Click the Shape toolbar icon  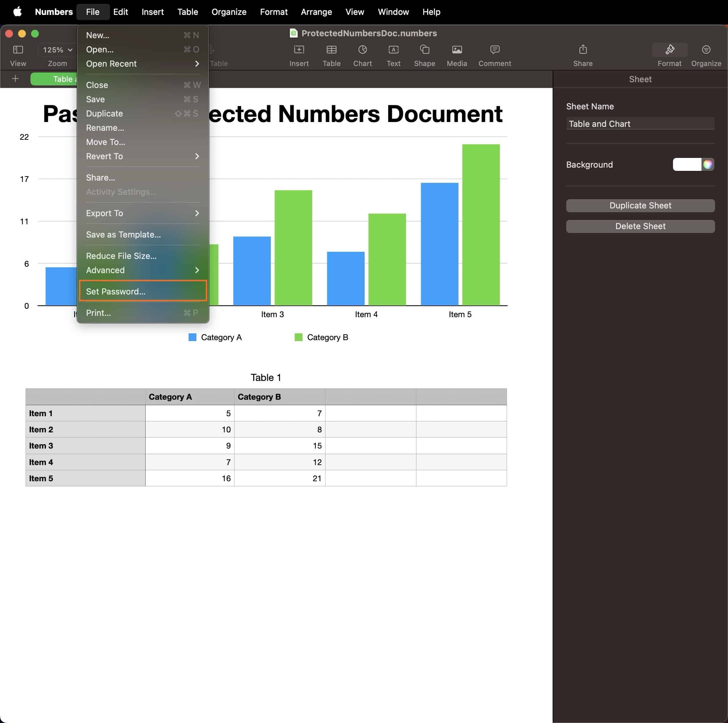[x=424, y=50]
